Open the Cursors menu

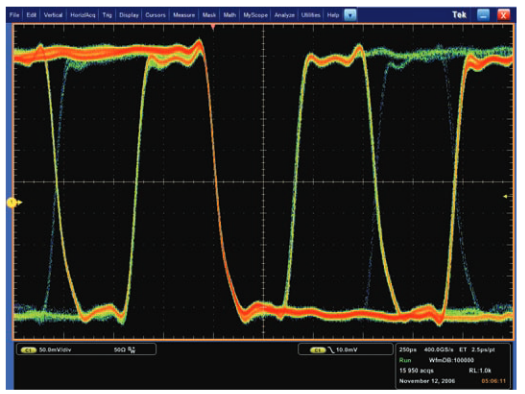[x=155, y=15]
